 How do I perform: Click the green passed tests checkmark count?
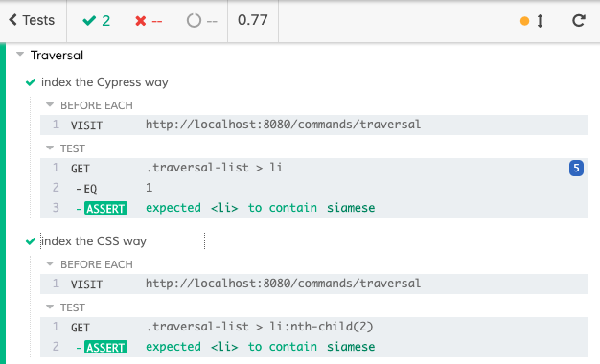click(x=97, y=21)
